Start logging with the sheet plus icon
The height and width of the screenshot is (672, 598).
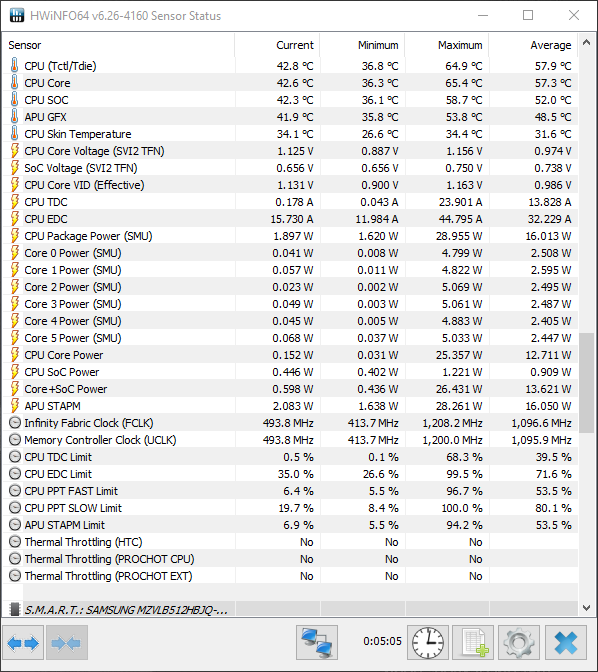(473, 642)
